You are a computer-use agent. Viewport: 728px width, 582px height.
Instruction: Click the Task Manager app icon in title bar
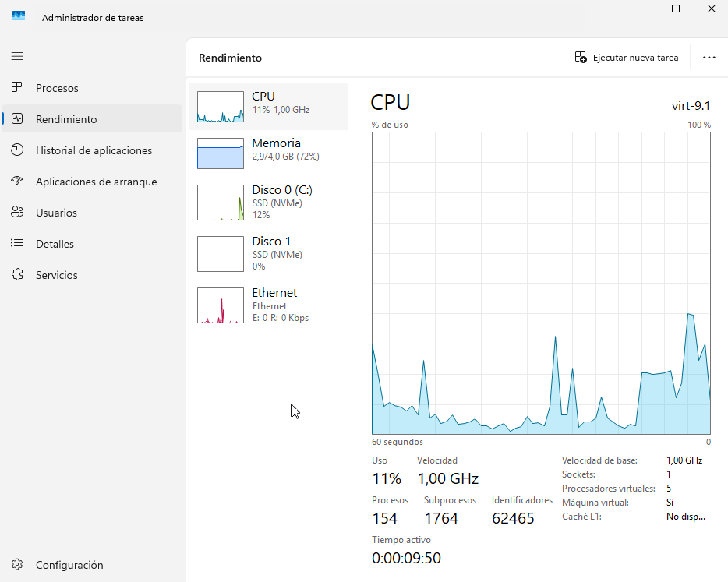point(19,16)
